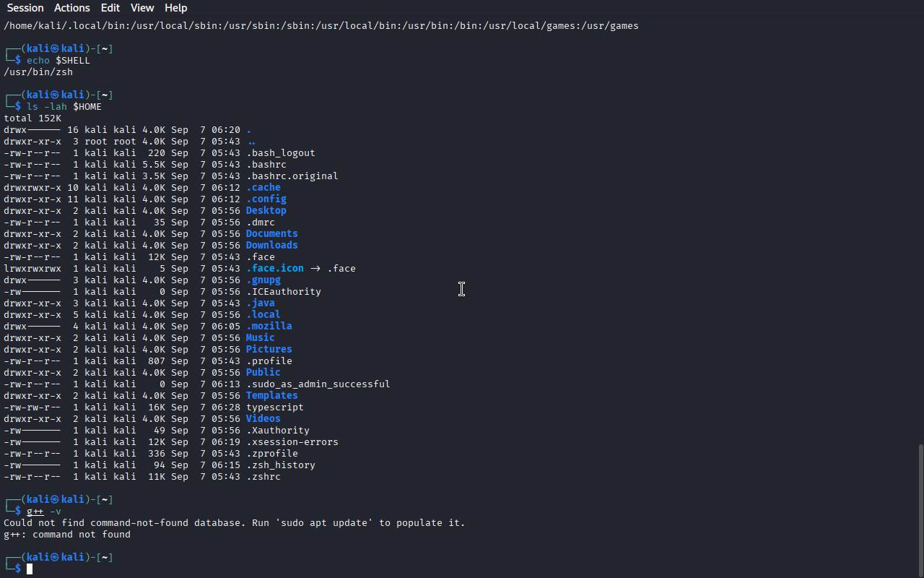Click the Desktop directory name

[x=266, y=211]
